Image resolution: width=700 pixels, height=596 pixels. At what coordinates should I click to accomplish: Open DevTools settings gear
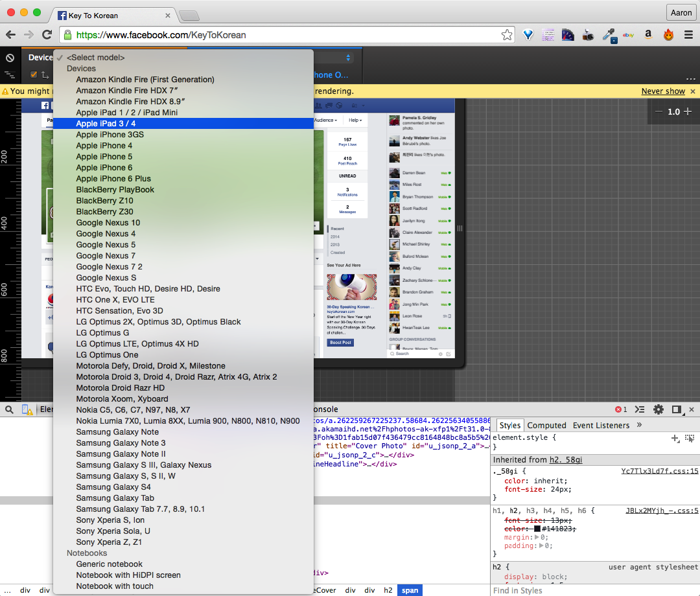click(659, 409)
